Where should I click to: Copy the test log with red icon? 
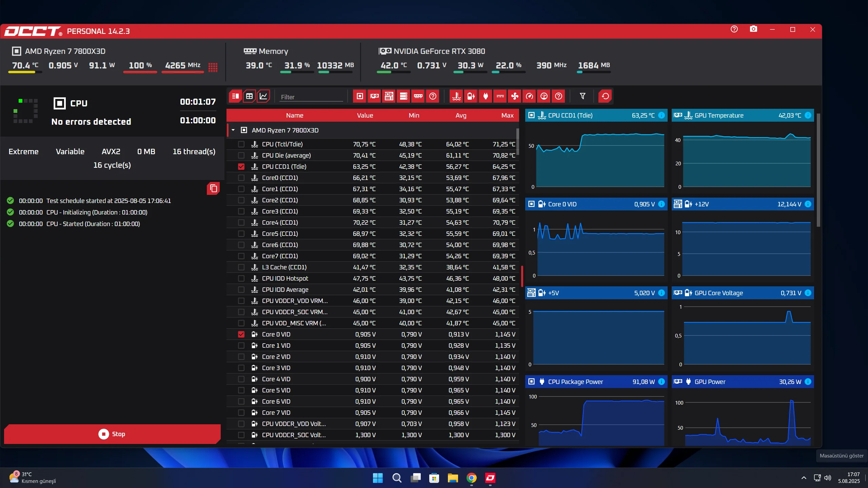click(213, 188)
